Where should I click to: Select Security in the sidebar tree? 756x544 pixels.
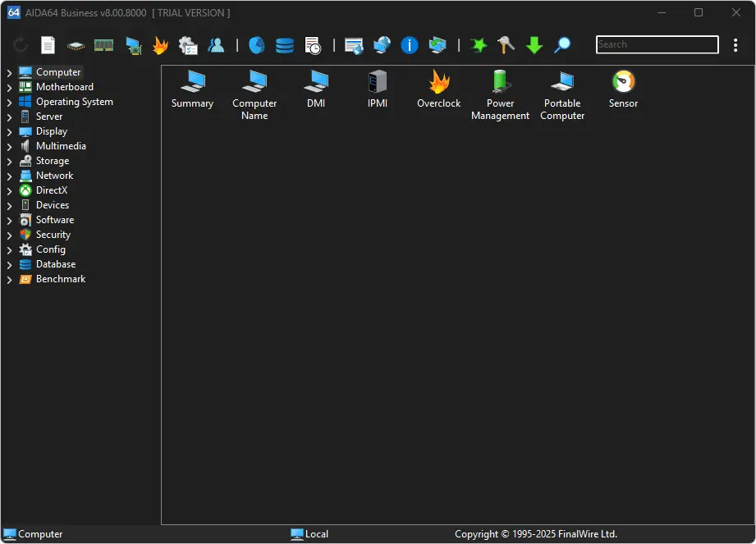(53, 235)
